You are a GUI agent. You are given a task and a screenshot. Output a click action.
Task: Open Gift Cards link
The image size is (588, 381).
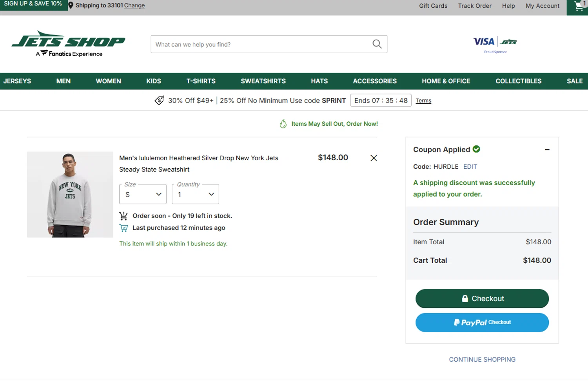[433, 6]
